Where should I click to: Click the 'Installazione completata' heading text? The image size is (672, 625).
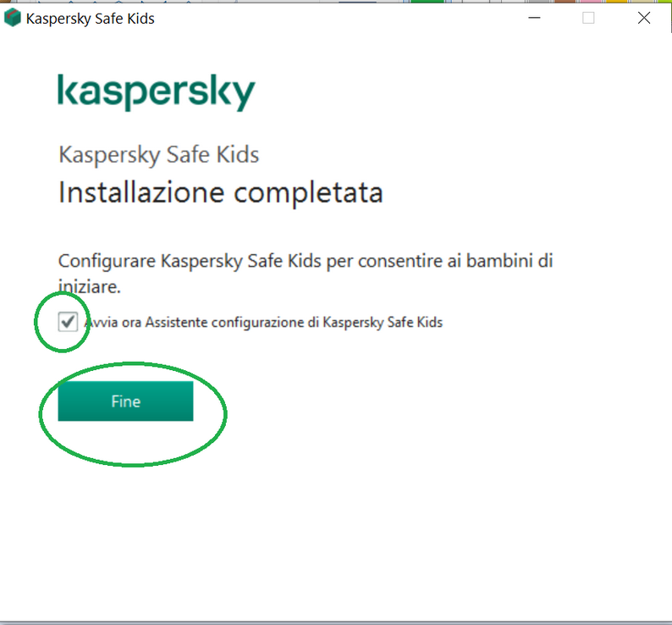[220, 193]
